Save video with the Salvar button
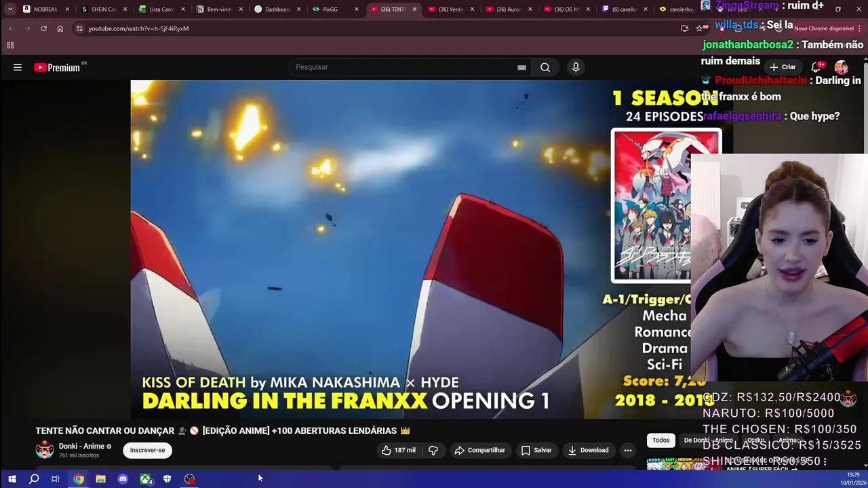The height and width of the screenshot is (488, 868). click(x=536, y=450)
